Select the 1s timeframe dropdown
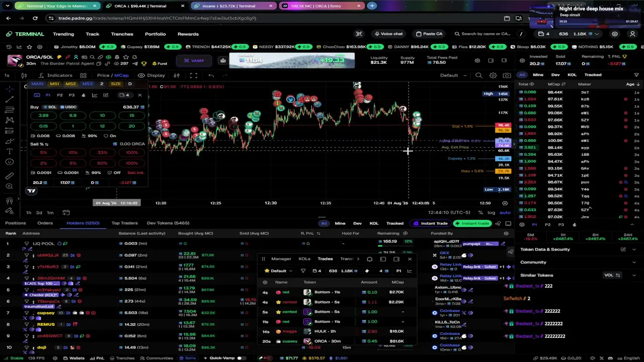Image resolution: width=644 pixels, height=362 pixels. pyautogui.click(x=7, y=75)
